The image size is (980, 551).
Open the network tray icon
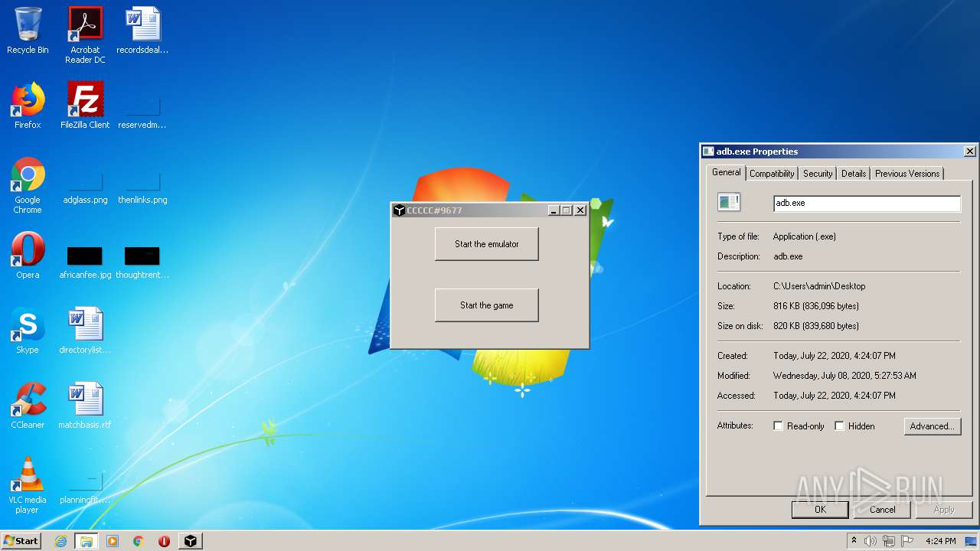(889, 541)
